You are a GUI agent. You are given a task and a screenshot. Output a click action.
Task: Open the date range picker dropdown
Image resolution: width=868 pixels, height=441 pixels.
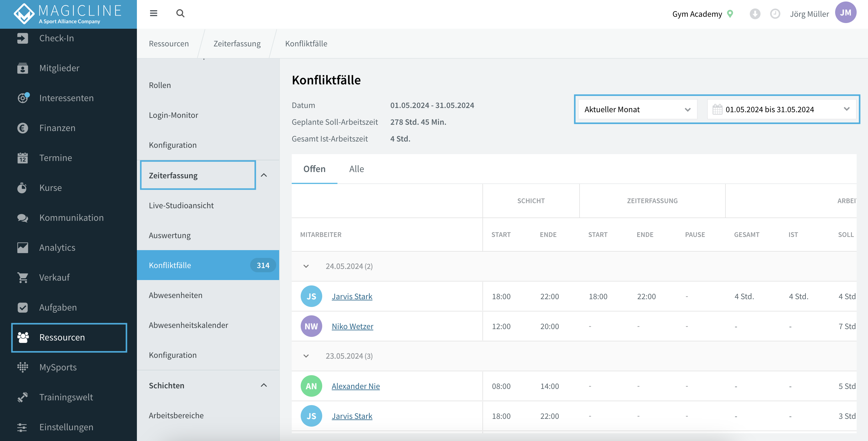click(781, 109)
